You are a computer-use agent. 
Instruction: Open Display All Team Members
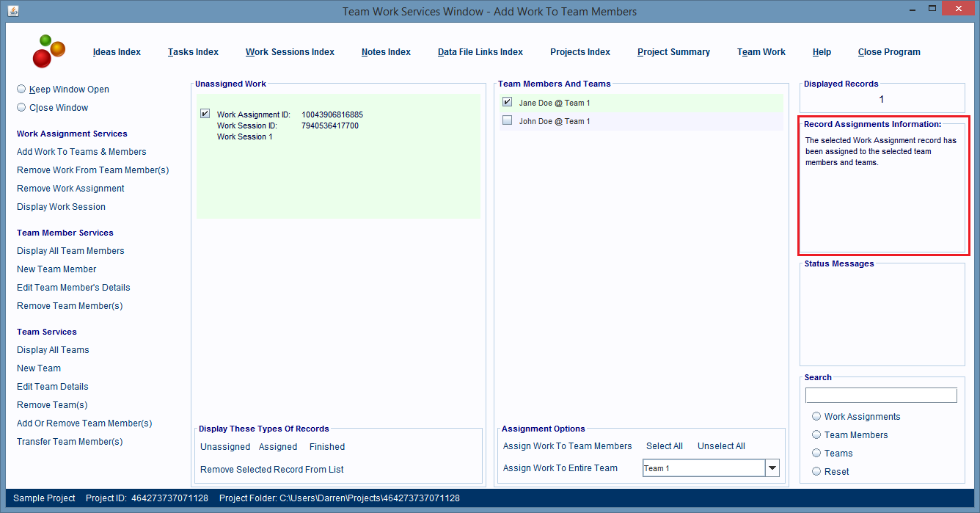click(x=70, y=251)
